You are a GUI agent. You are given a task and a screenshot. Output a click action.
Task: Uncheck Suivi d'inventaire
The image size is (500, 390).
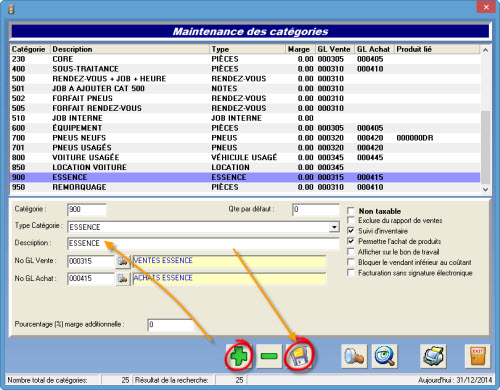pyautogui.click(x=351, y=231)
